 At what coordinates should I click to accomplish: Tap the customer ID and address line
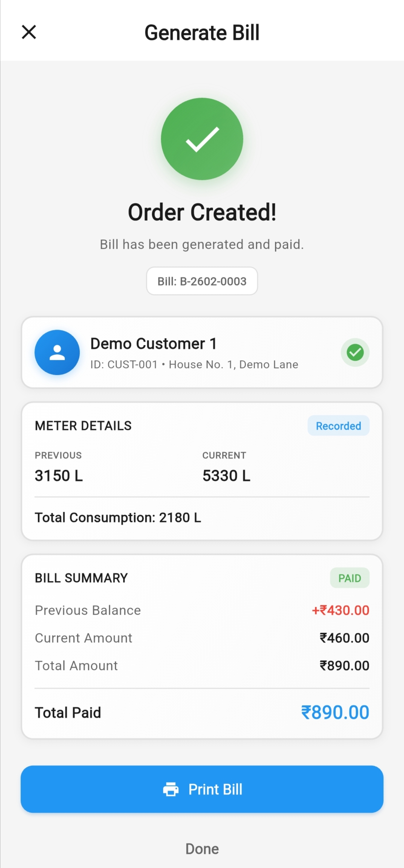[194, 364]
